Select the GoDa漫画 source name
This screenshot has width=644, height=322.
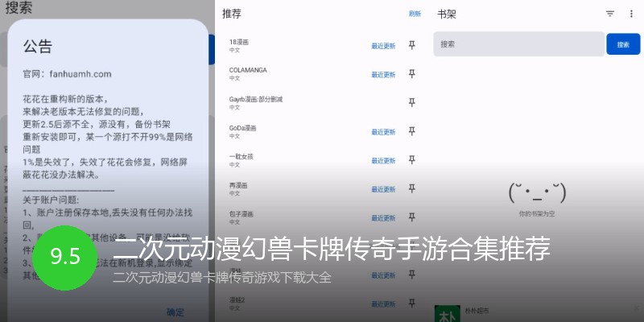(x=242, y=128)
